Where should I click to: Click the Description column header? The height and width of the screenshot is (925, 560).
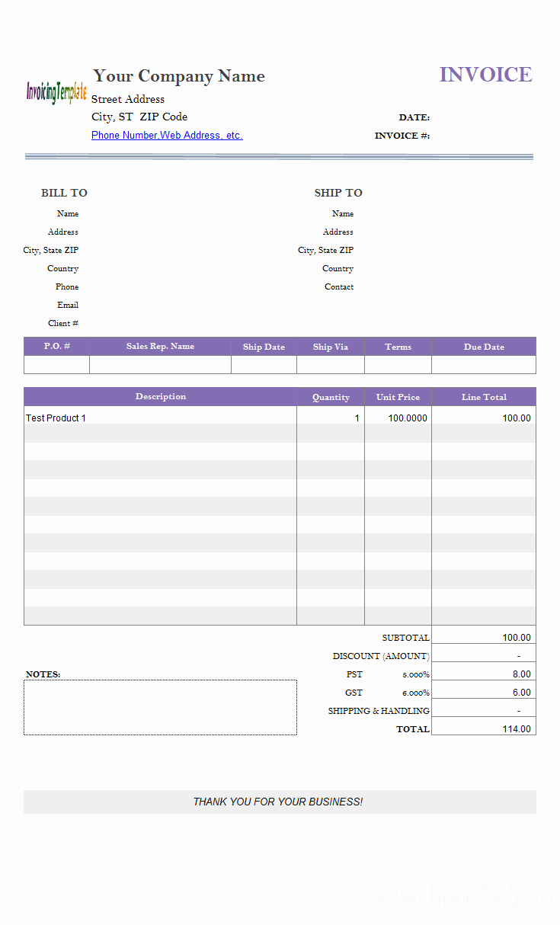[x=160, y=397]
